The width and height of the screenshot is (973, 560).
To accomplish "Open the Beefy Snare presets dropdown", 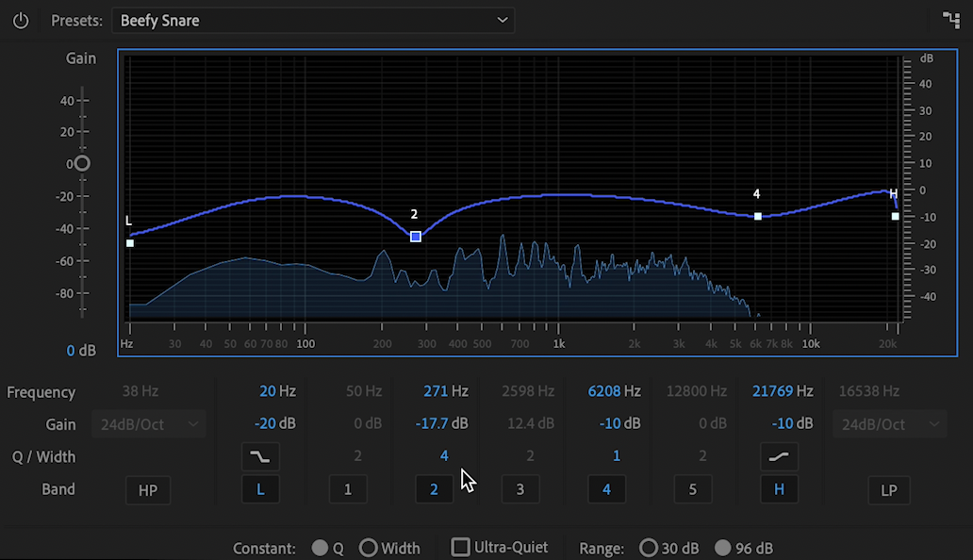I will (313, 20).
